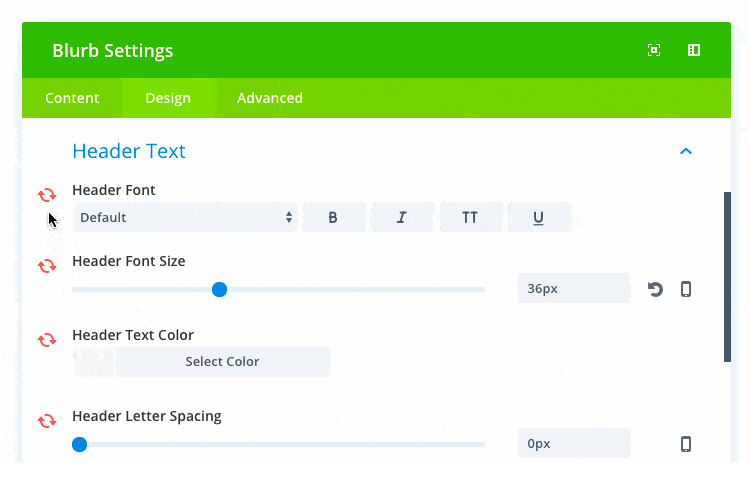Toggle italic header font style
Screen dimensions: 750x478
point(402,217)
